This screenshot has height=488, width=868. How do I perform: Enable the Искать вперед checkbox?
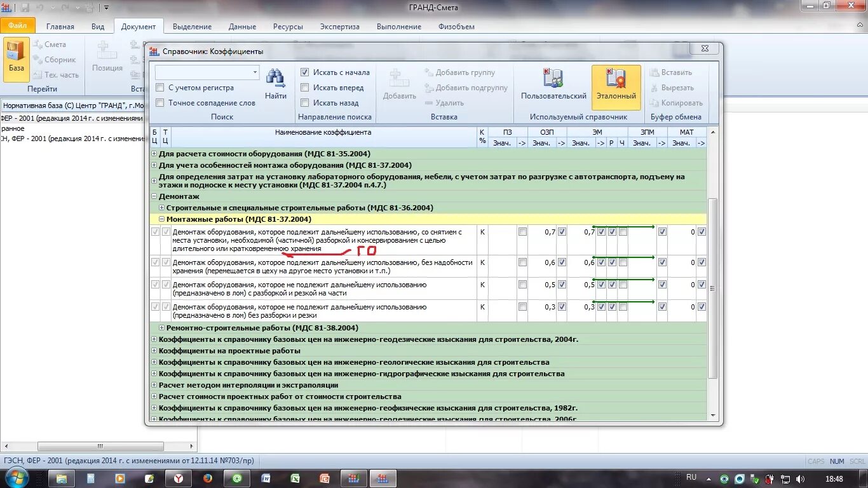[304, 88]
